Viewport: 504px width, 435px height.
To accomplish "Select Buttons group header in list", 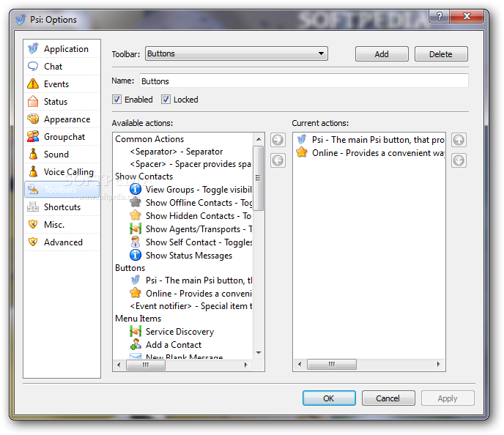I will point(130,267).
